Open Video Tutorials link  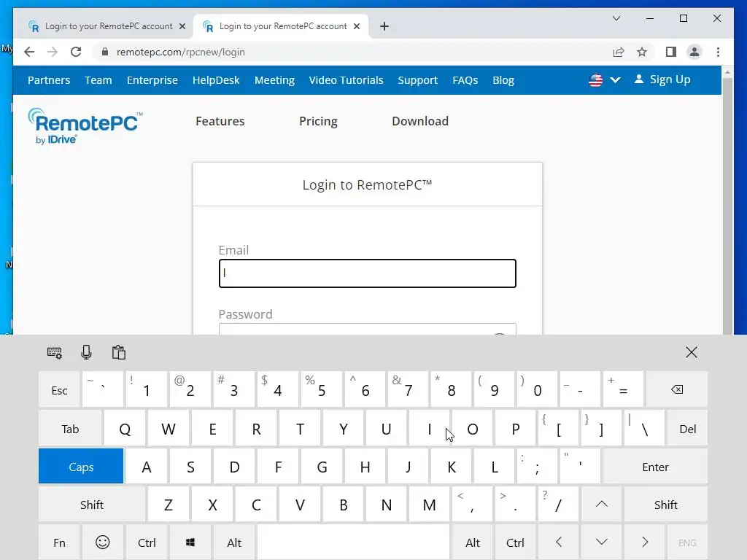click(x=346, y=80)
